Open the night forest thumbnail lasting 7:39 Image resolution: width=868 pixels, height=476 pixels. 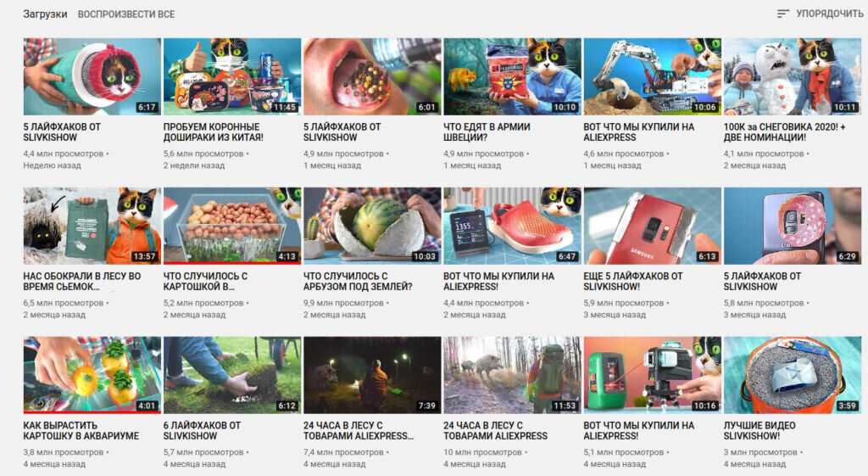pos(372,375)
